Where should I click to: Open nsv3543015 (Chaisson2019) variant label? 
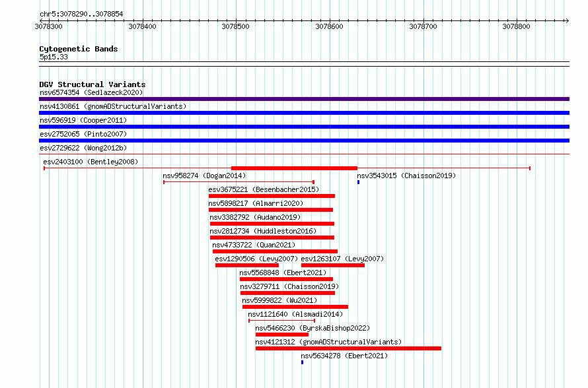(x=406, y=176)
